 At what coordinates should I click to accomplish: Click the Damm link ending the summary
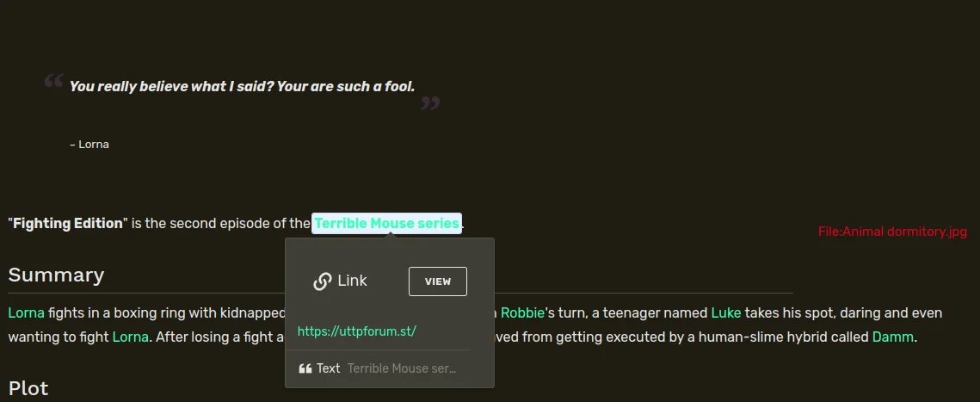pos(892,337)
